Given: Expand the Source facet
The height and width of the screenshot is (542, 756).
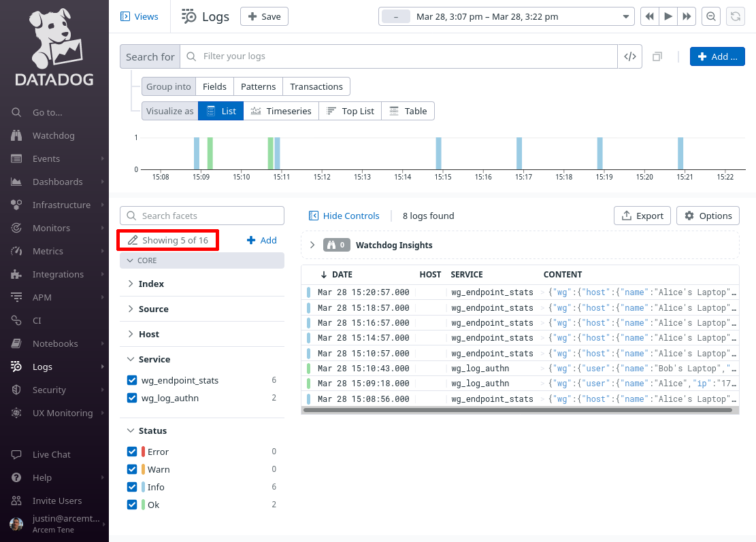Looking at the screenshot, I should point(131,309).
